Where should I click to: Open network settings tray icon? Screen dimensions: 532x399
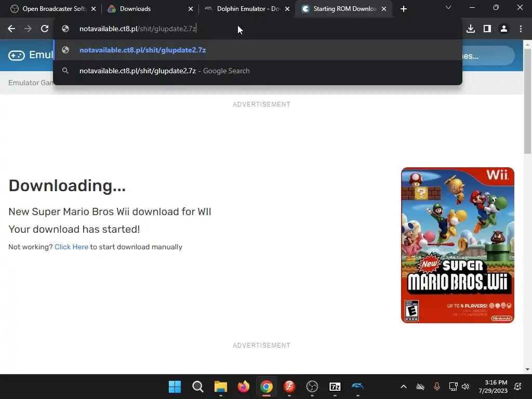(453, 387)
